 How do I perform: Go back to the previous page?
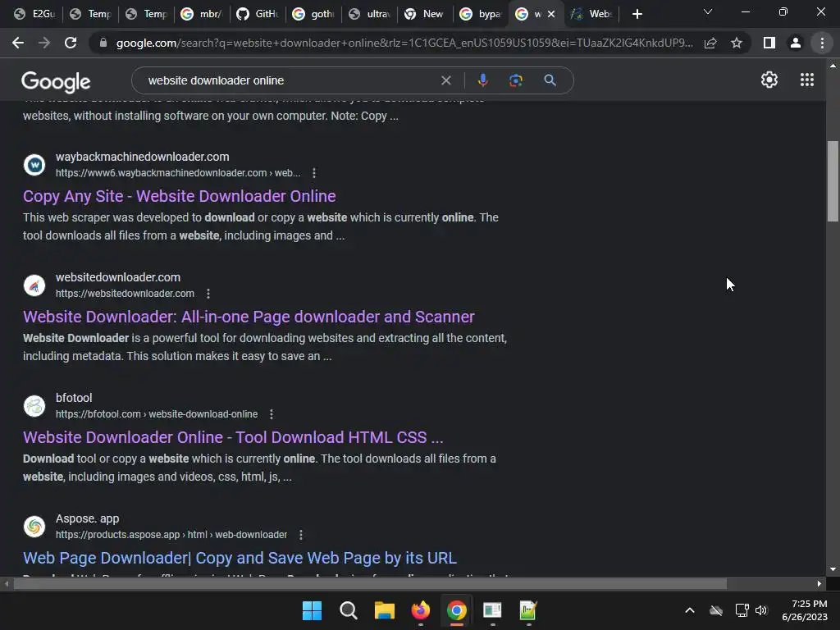[x=18, y=43]
